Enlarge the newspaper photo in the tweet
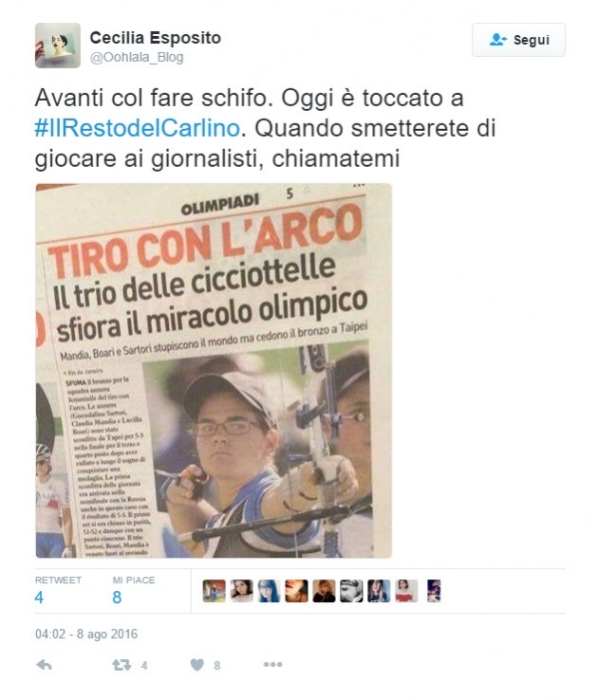 click(x=214, y=371)
